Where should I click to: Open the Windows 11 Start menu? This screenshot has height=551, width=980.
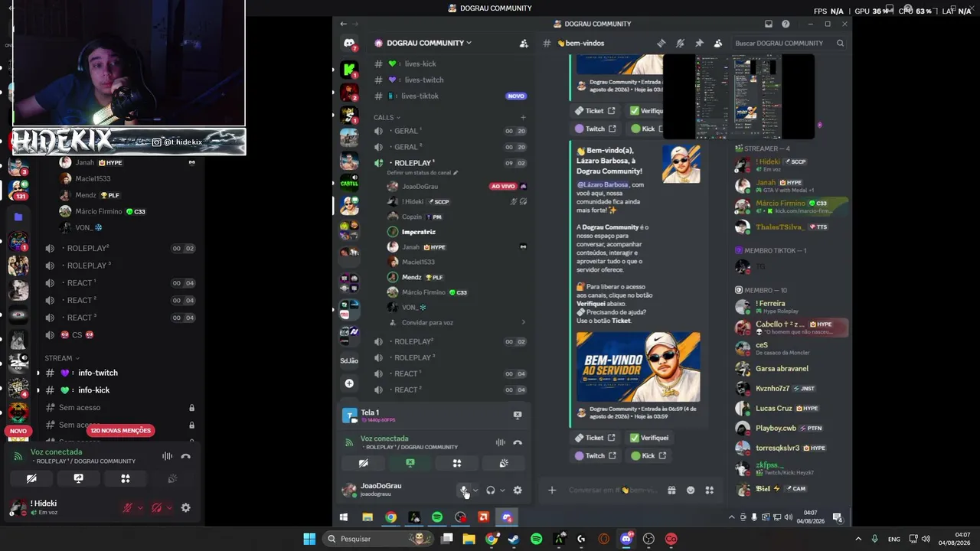pos(309,539)
